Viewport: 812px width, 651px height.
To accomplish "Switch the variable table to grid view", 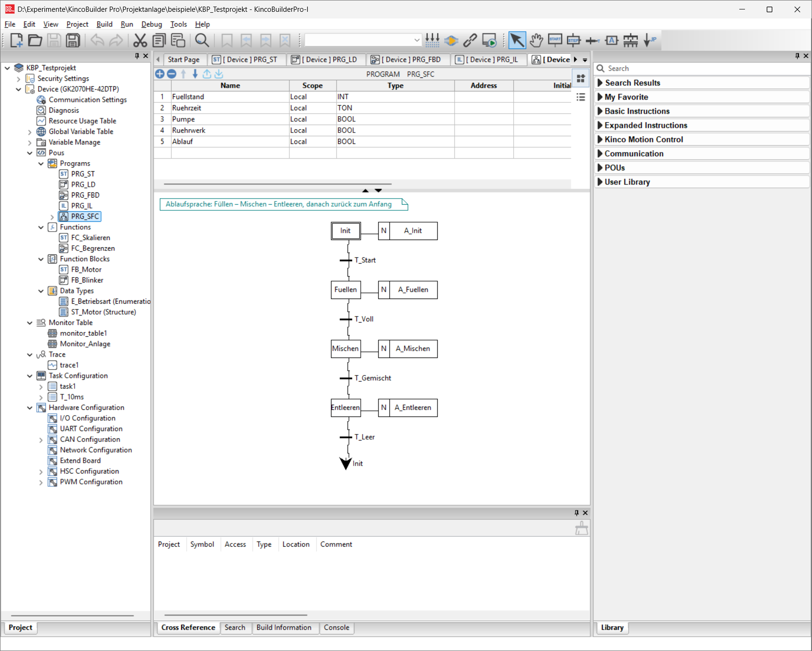I will pos(581,79).
